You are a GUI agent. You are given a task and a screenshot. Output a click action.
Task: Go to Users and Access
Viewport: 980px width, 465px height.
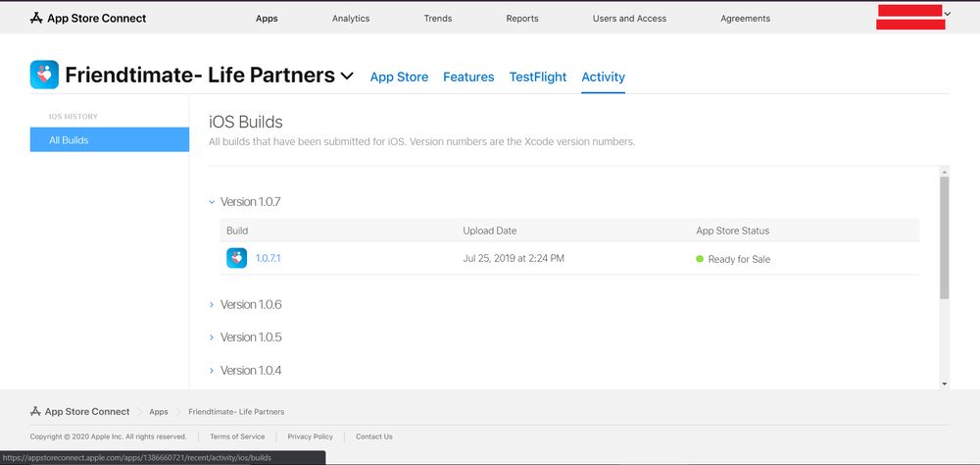coord(629,19)
